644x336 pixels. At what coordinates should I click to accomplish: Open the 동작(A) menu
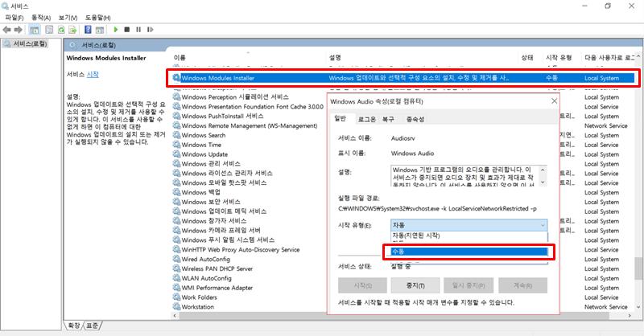(41, 18)
